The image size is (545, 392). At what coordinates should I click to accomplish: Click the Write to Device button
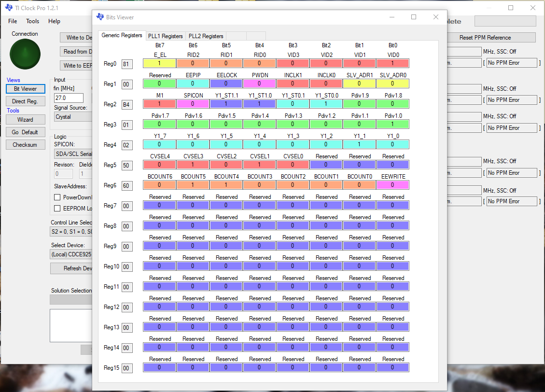pyautogui.click(x=76, y=38)
